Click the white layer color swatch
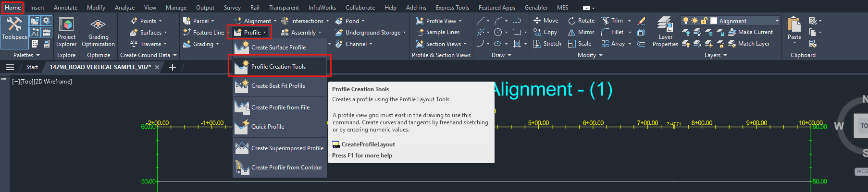 [714, 21]
